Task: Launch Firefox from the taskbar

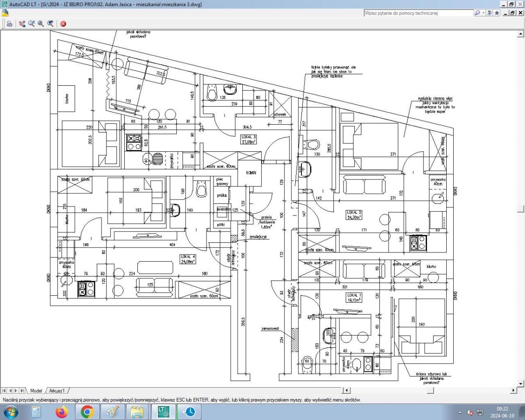Action: [62, 412]
